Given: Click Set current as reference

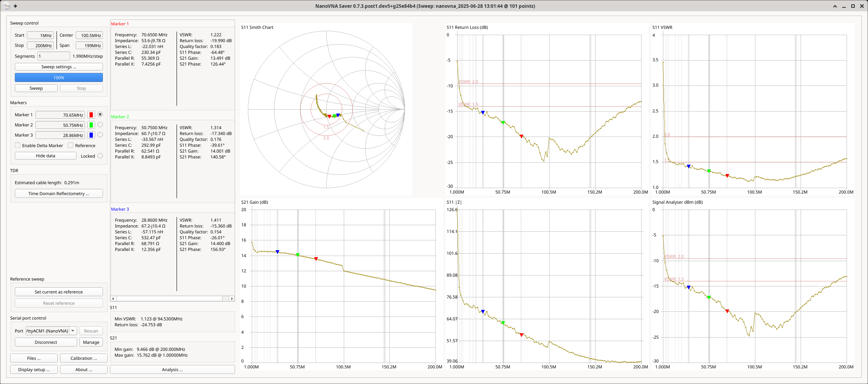Looking at the screenshot, I should [x=59, y=292].
